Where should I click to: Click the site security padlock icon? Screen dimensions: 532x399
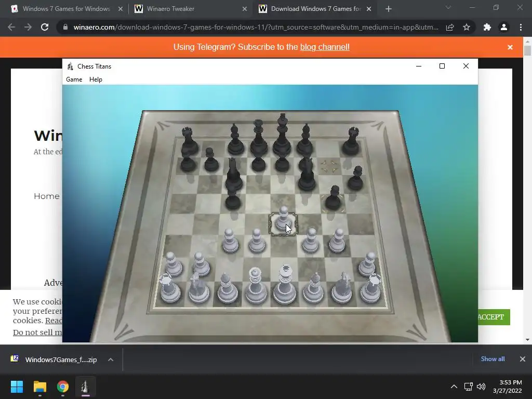click(65, 27)
